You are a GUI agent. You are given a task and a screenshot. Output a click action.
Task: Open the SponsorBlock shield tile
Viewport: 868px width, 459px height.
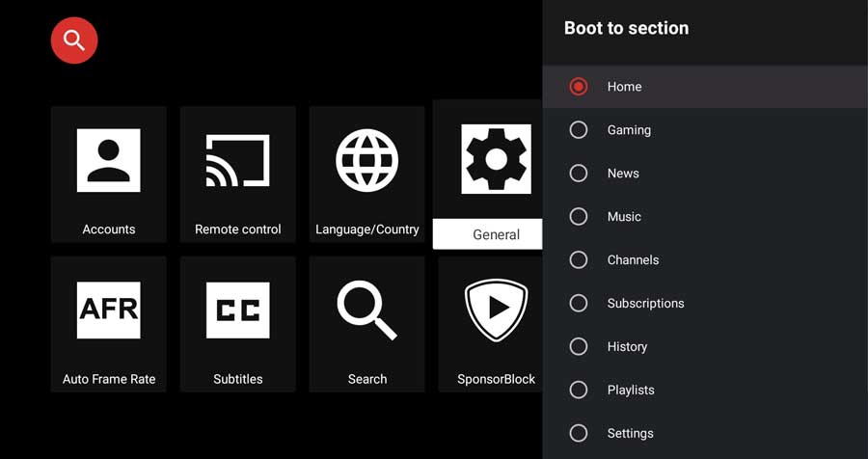pyautogui.click(x=491, y=324)
